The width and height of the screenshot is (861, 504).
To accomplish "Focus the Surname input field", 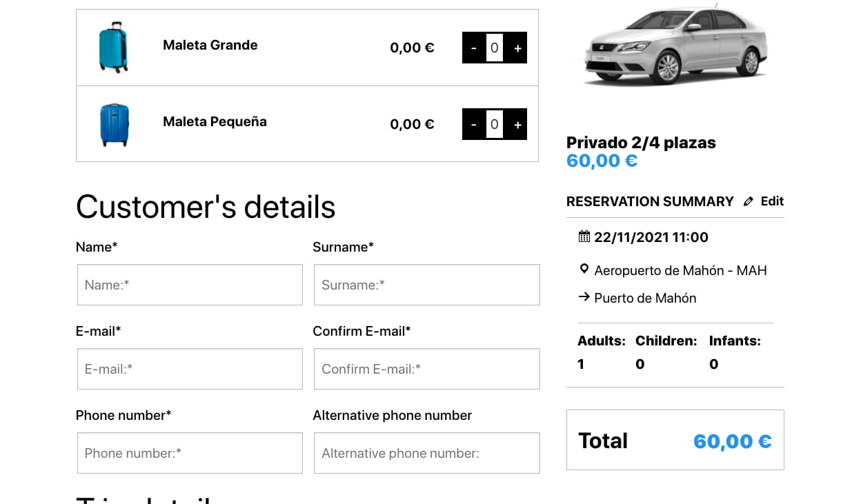I will coord(427,285).
